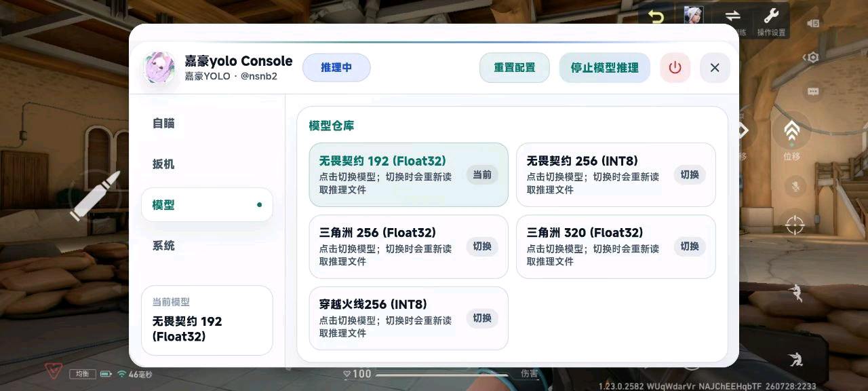The width and height of the screenshot is (868, 391).
Task: Select the 模型 sidebar tab
Action: pyautogui.click(x=207, y=205)
